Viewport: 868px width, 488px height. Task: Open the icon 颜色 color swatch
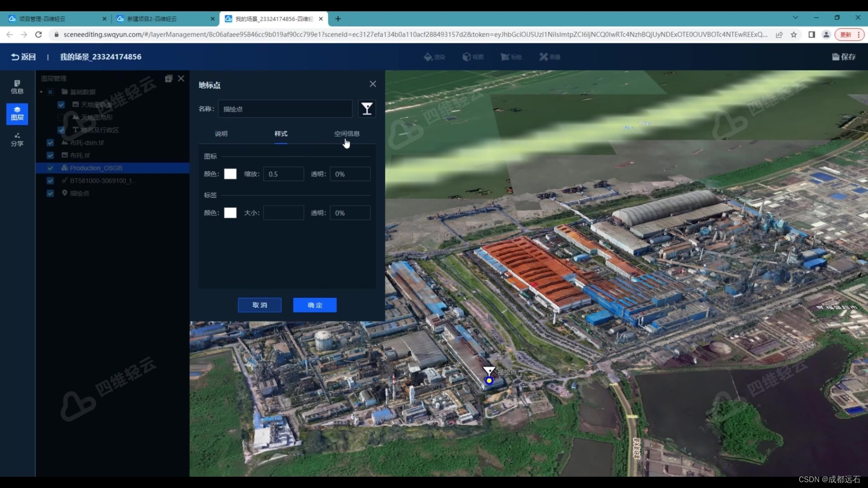click(x=230, y=174)
